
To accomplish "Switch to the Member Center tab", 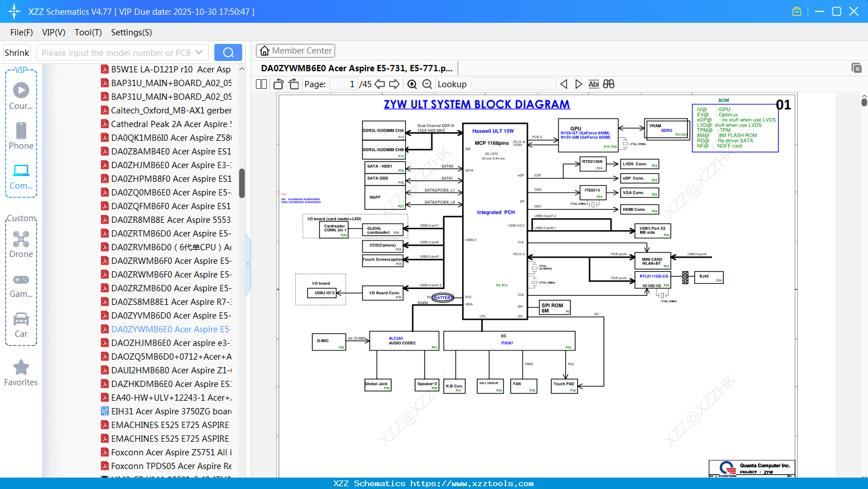I will pyautogui.click(x=295, y=51).
